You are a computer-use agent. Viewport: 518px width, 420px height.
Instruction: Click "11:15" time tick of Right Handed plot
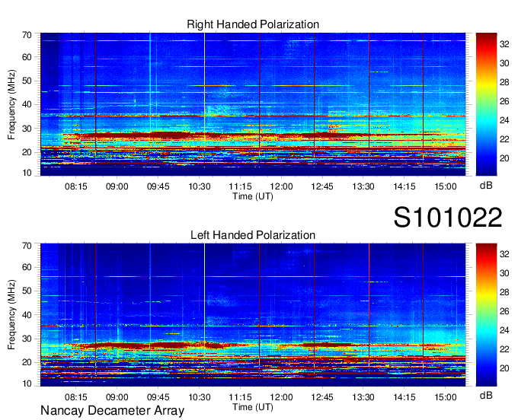click(240, 186)
